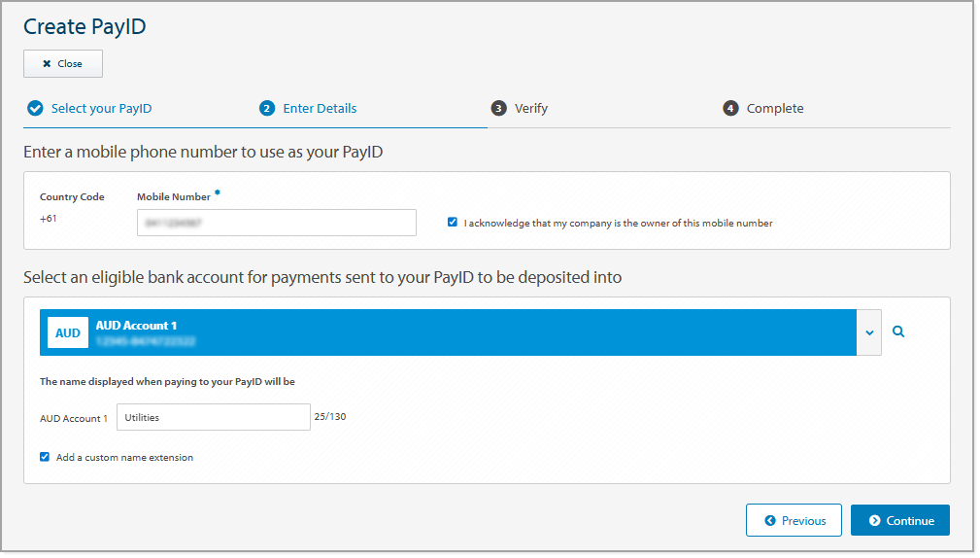This screenshot has width=980, height=558.
Task: Expand the bank account dropdown chevron
Action: [869, 332]
